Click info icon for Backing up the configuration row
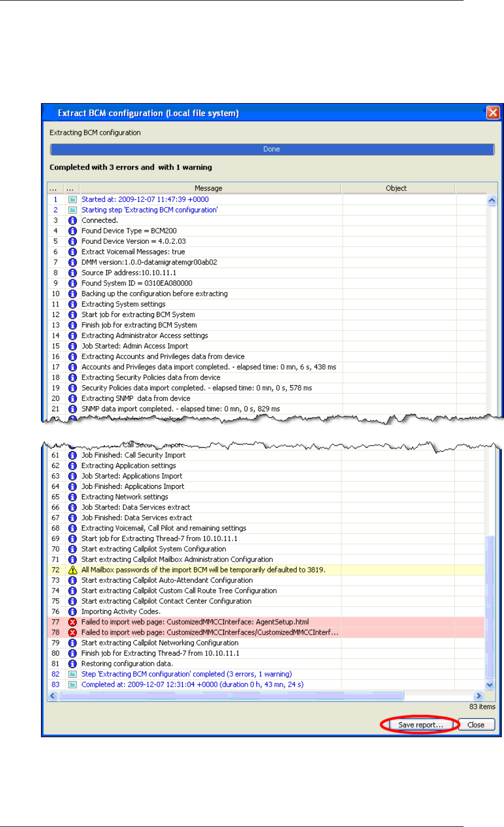Image resolution: width=504 pixels, height=827 pixels. pos(72,294)
